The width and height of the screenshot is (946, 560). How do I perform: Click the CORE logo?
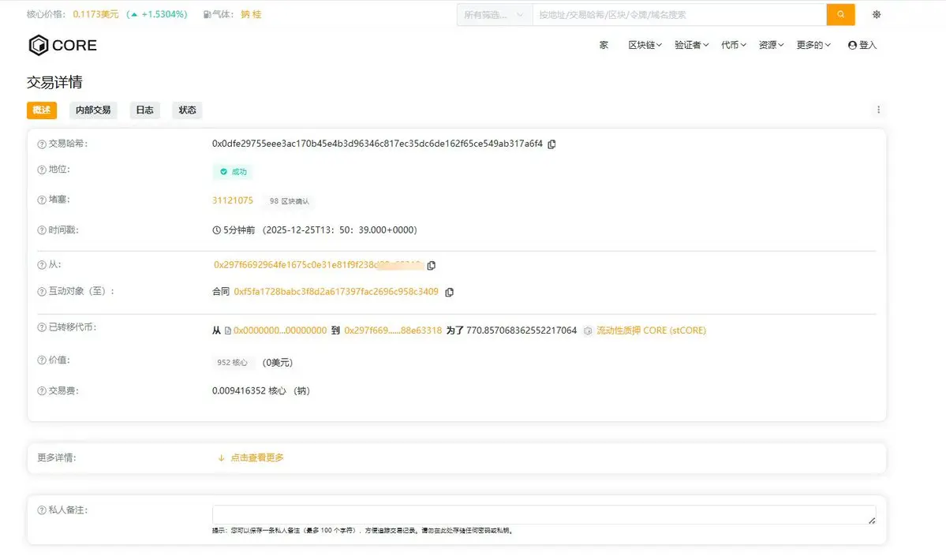[63, 45]
